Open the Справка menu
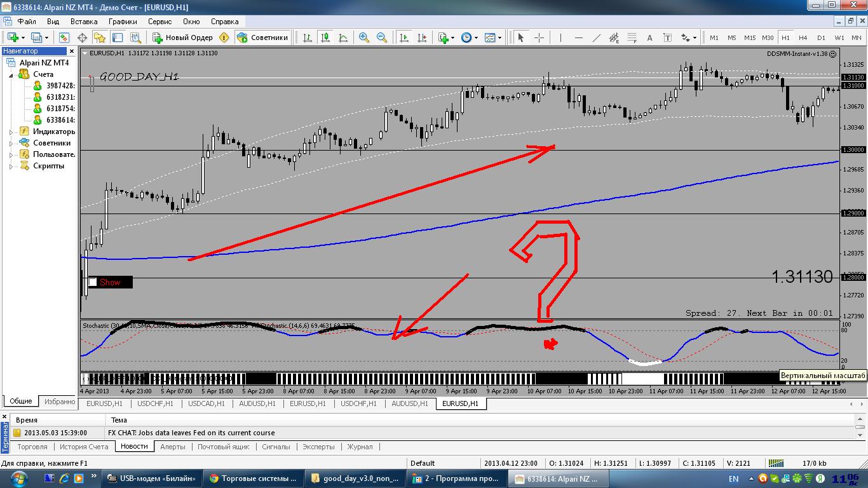The image size is (868, 488). click(x=224, y=21)
